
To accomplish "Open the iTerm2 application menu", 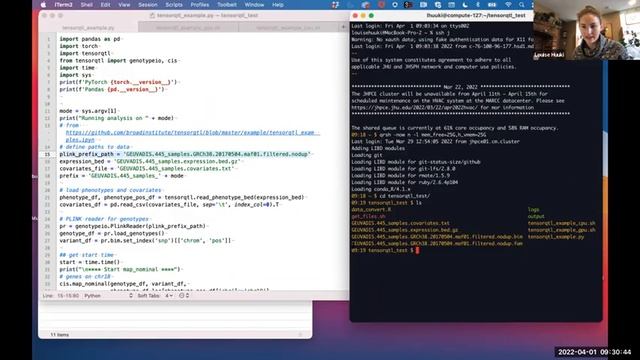I will pyautogui.click(x=63, y=5).
